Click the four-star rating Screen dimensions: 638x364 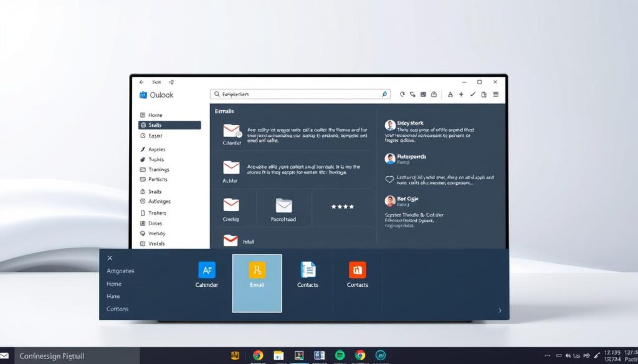click(342, 207)
